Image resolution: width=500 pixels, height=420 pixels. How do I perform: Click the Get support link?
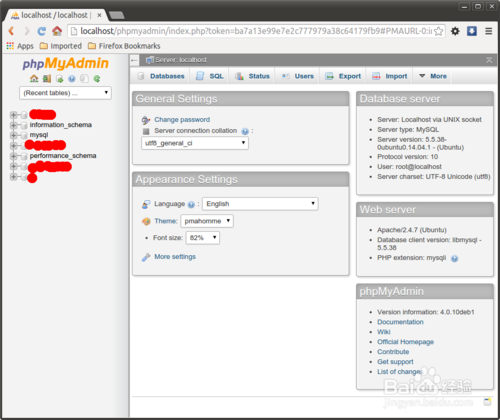(395, 362)
